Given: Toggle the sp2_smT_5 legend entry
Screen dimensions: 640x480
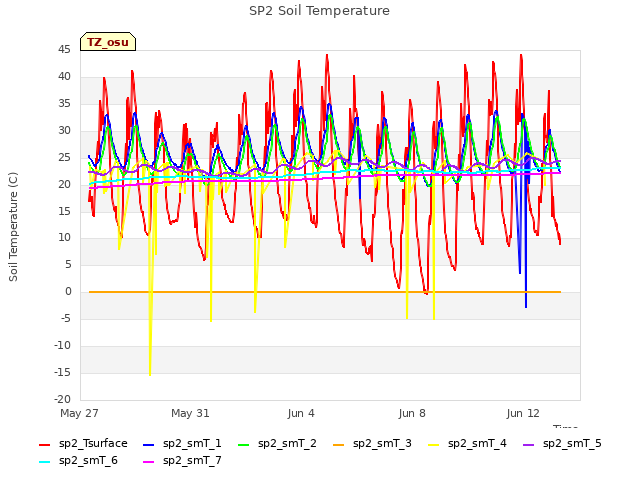Looking at the screenshot, I should tap(562, 444).
